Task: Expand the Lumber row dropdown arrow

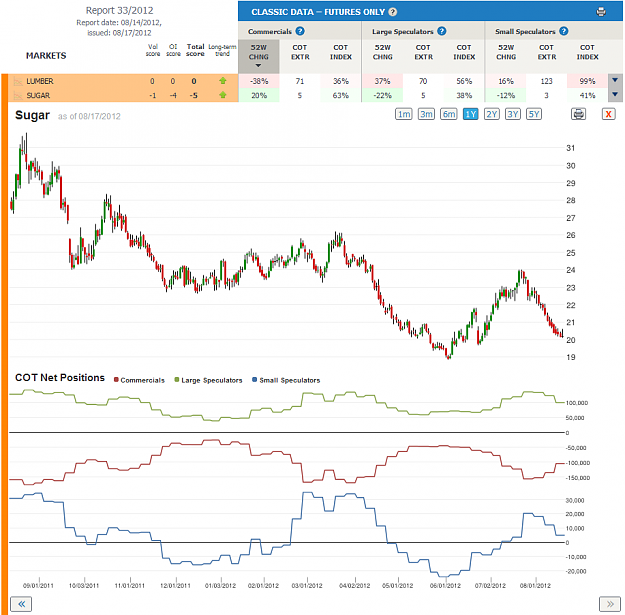Action: [x=615, y=81]
